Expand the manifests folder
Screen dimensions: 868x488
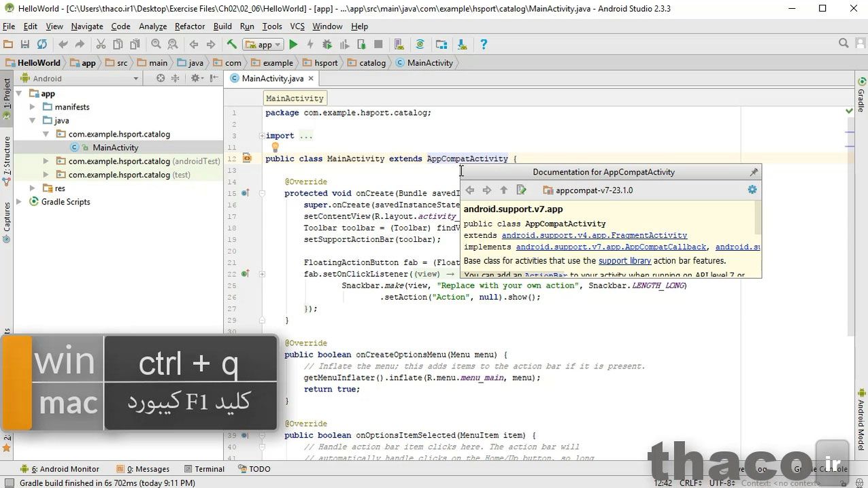33,107
